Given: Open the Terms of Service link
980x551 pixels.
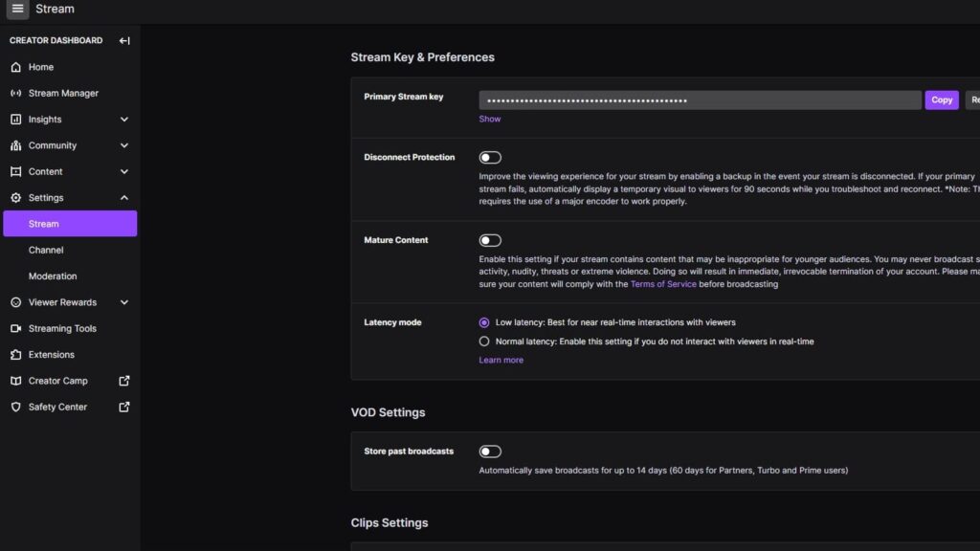Looking at the screenshot, I should pos(663,284).
